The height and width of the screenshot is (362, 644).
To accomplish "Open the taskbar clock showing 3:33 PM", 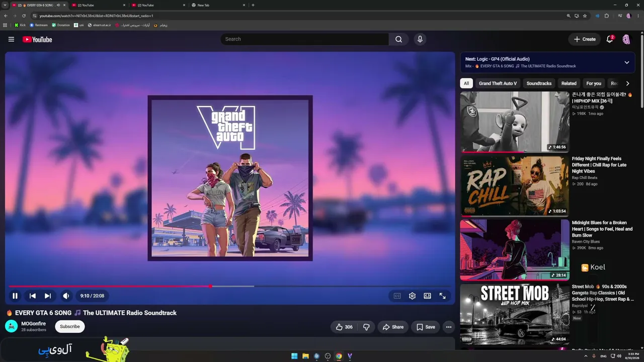I will tap(632, 356).
